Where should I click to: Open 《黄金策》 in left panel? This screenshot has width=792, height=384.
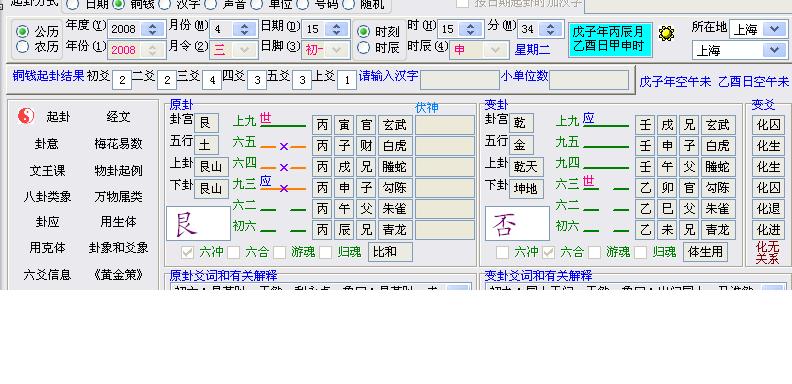[119, 275]
